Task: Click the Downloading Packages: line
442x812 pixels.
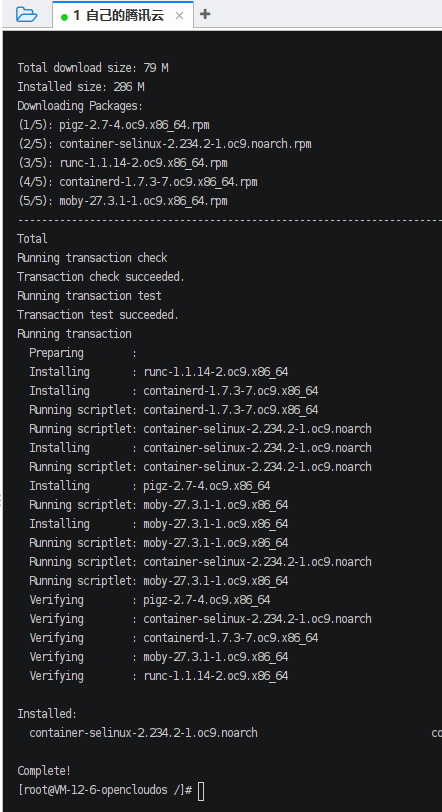Action: click(80, 106)
